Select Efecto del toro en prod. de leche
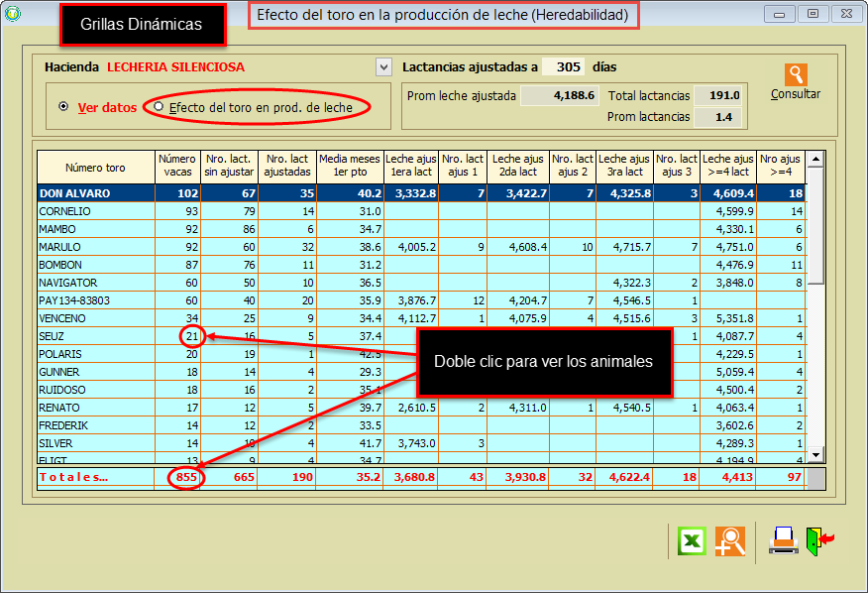Image resolution: width=868 pixels, height=593 pixels. click(159, 107)
